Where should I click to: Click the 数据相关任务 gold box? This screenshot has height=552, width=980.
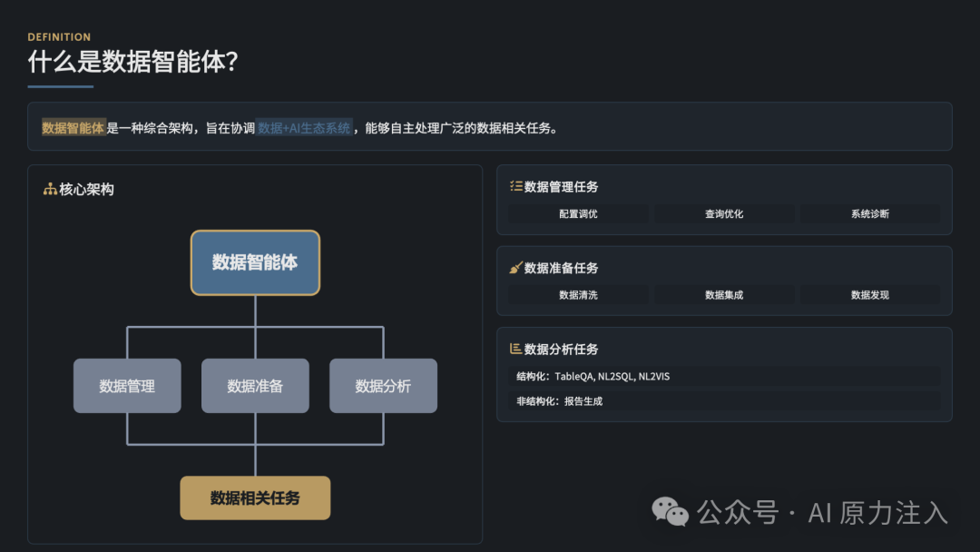pyautogui.click(x=255, y=498)
